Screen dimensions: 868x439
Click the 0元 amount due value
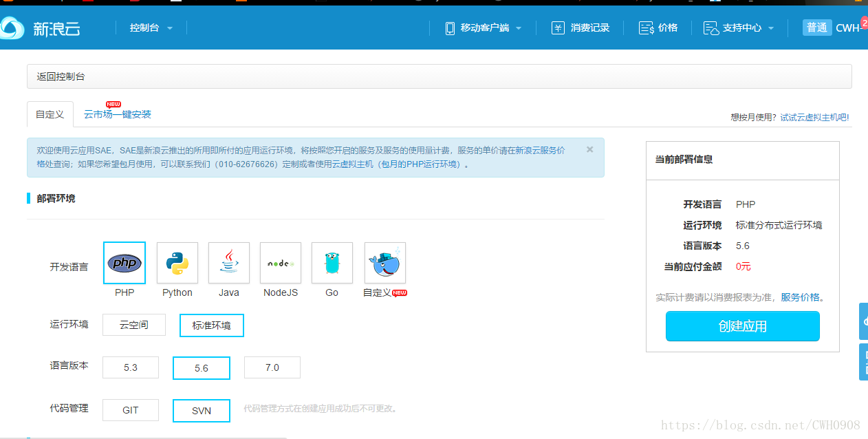pos(744,266)
